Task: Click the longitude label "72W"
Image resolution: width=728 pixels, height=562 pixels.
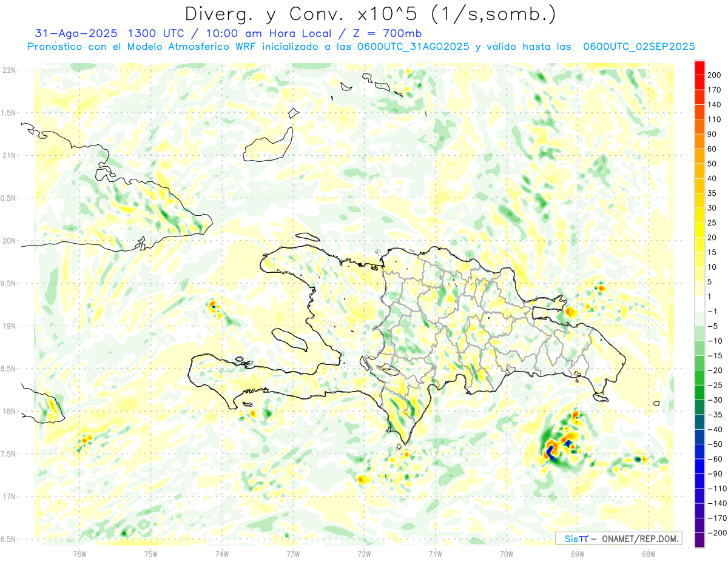Action: click(364, 553)
